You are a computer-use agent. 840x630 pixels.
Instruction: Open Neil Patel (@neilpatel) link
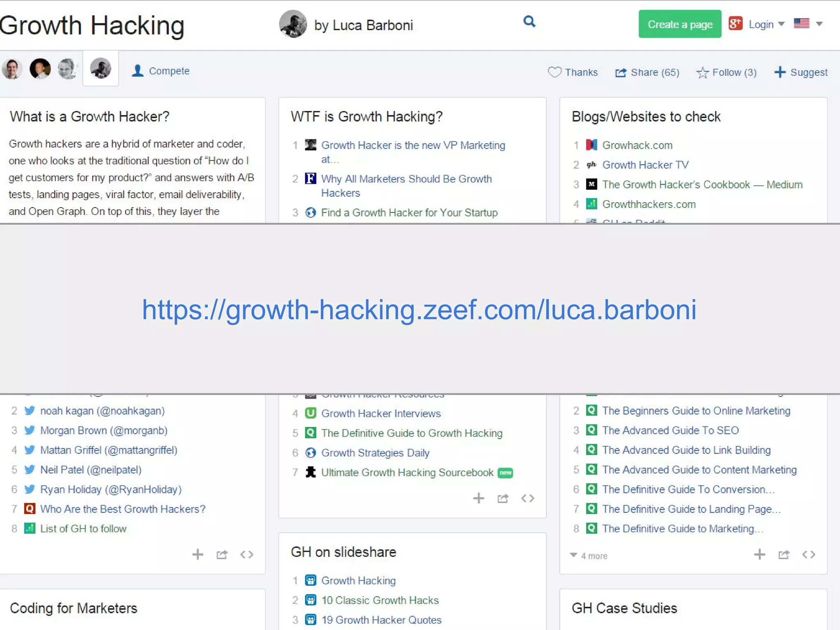point(91,470)
